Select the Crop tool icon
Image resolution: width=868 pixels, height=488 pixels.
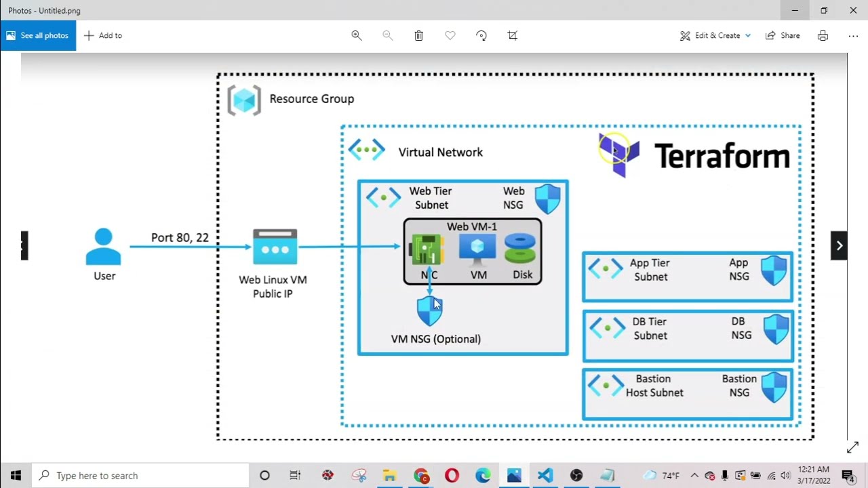point(512,35)
